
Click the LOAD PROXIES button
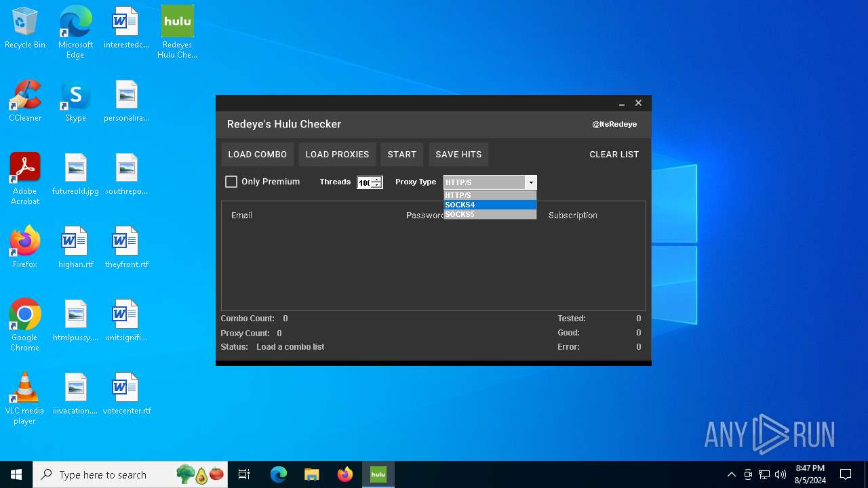click(x=337, y=155)
